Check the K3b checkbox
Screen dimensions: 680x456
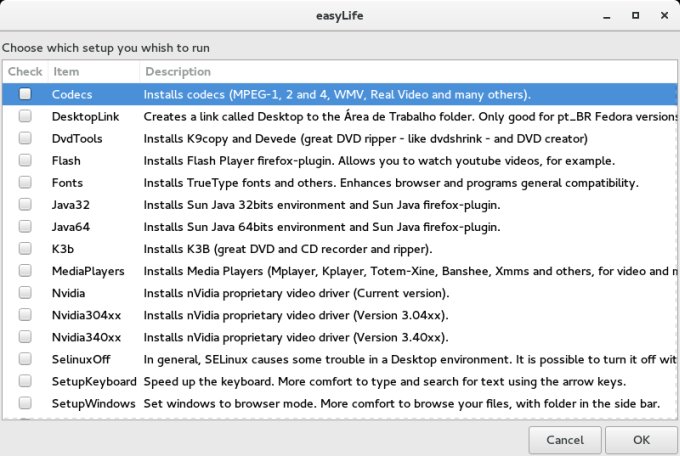25,248
